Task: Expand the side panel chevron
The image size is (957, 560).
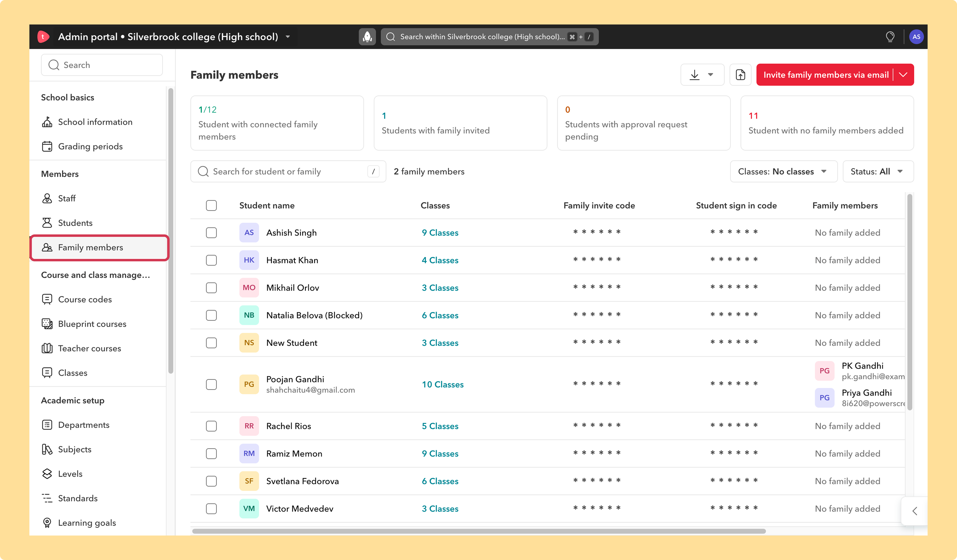Action: (x=914, y=511)
